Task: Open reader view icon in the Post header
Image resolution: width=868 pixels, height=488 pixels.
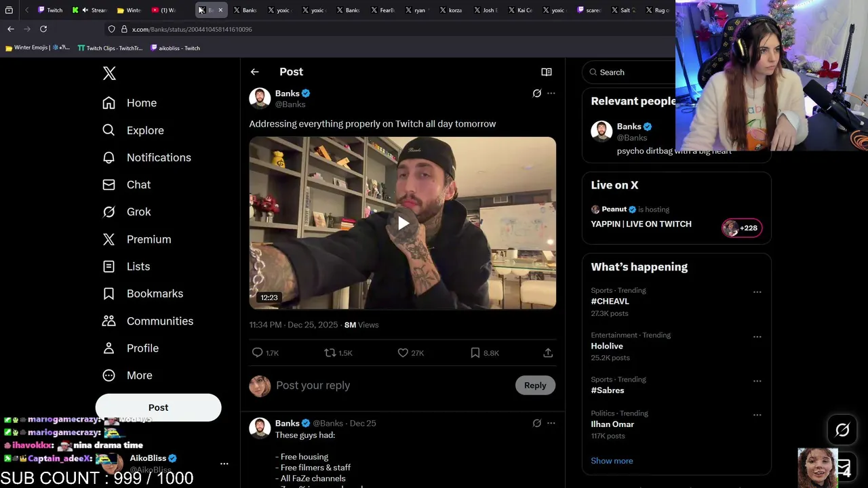Action: pos(547,72)
